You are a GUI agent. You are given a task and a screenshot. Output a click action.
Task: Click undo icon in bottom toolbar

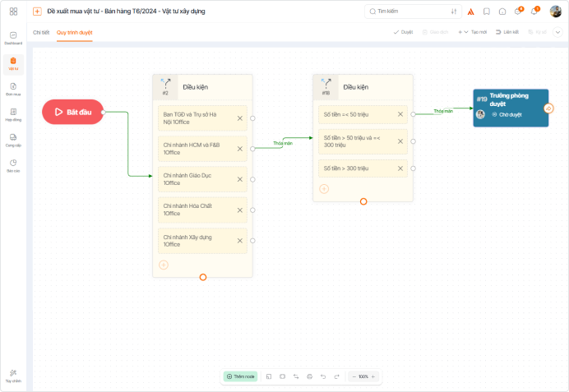tap(323, 376)
